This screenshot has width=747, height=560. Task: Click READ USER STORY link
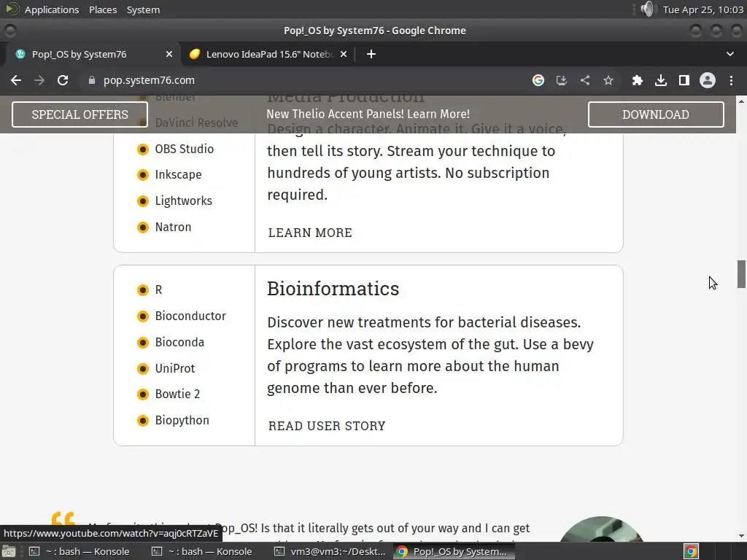[x=327, y=426]
